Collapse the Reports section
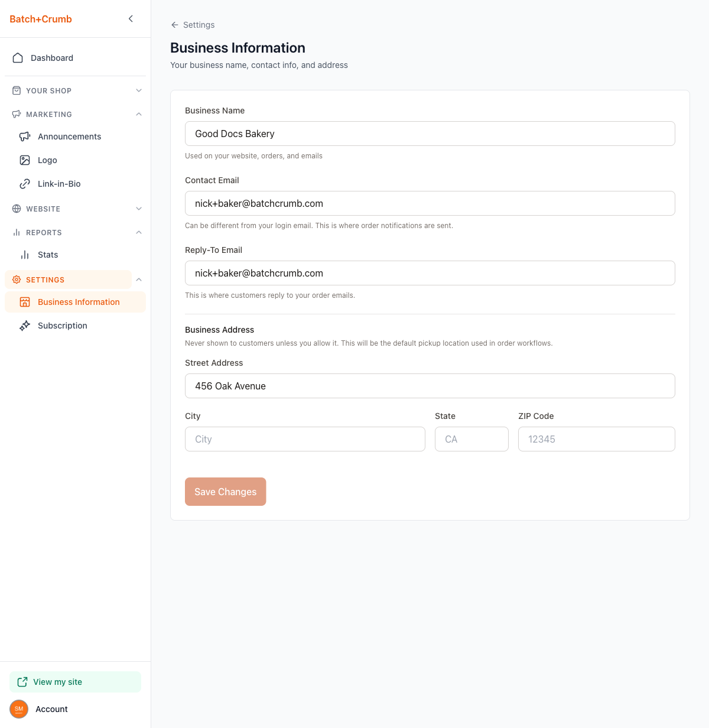The height and width of the screenshot is (728, 709). [139, 232]
